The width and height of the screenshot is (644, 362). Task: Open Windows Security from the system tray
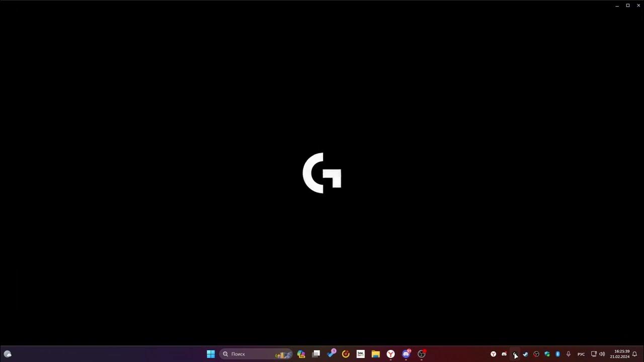(x=547, y=354)
